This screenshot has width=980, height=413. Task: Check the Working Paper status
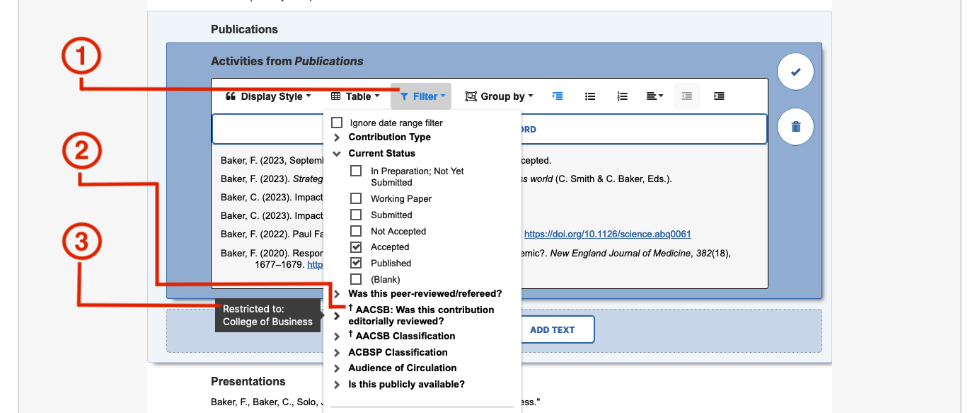coord(357,199)
